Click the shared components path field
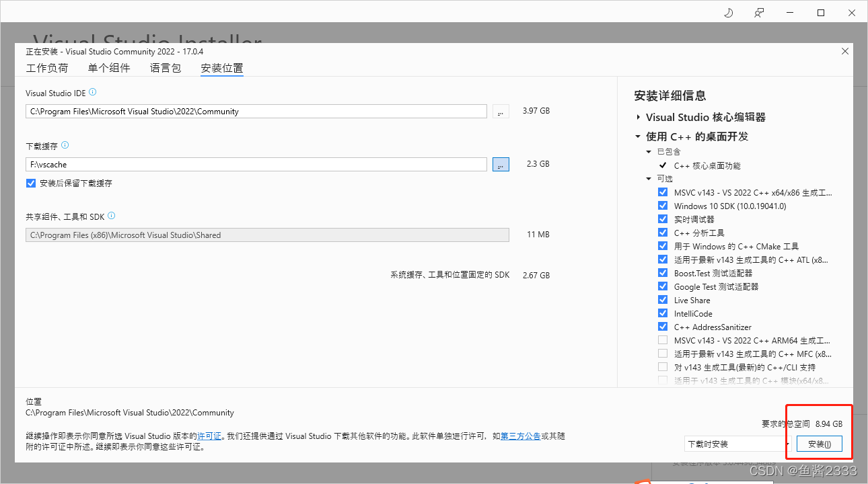Viewport: 868px width, 484px height. click(x=267, y=235)
